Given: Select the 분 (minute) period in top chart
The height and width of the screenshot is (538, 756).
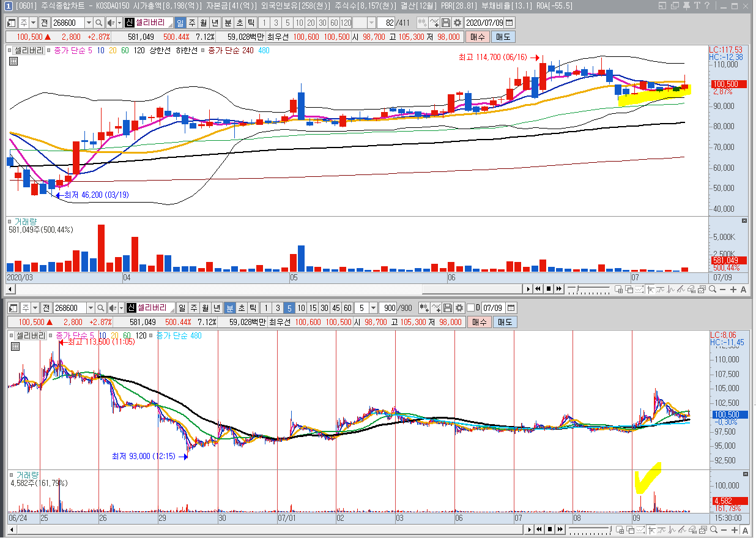Looking at the screenshot, I should pos(228,23).
